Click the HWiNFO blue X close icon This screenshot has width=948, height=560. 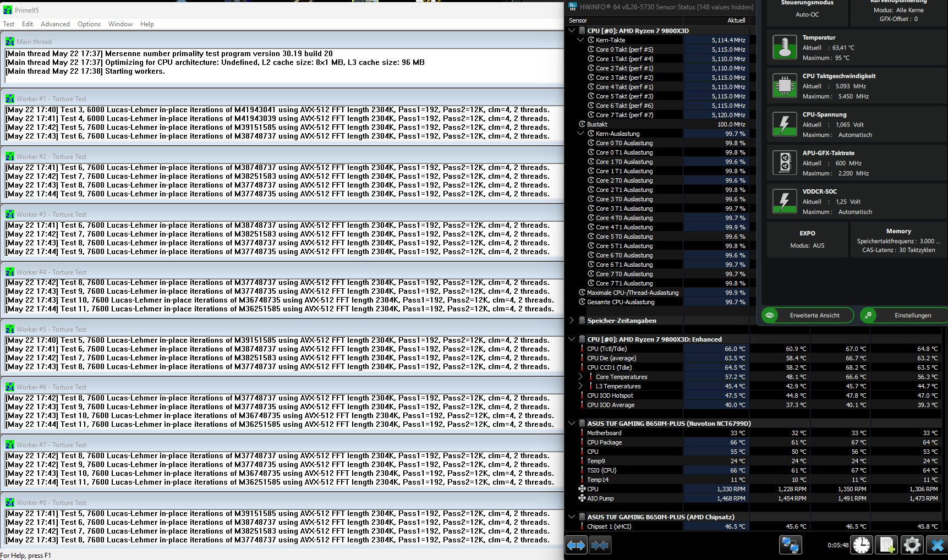(937, 545)
